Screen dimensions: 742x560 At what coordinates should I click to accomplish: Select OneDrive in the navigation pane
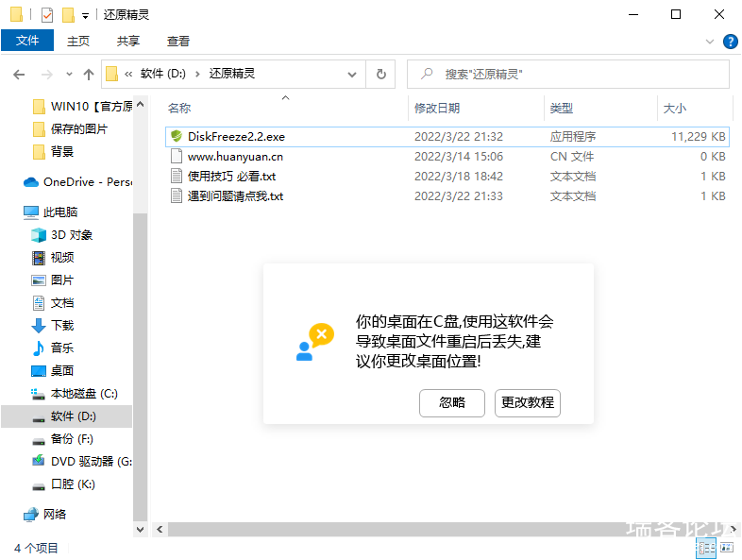(76, 182)
